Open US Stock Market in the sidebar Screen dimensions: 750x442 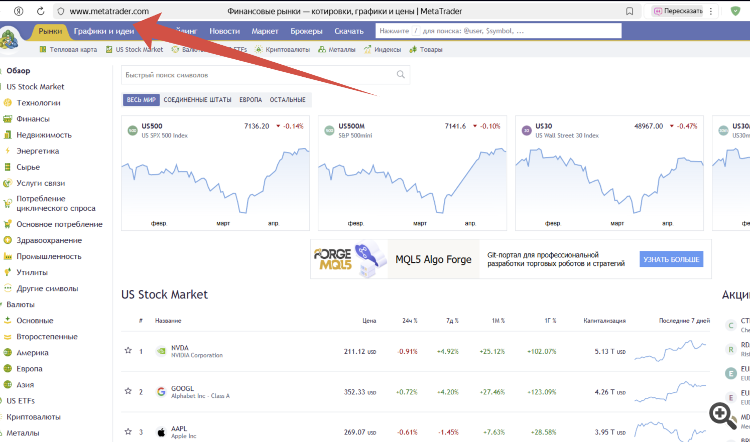click(x=35, y=87)
